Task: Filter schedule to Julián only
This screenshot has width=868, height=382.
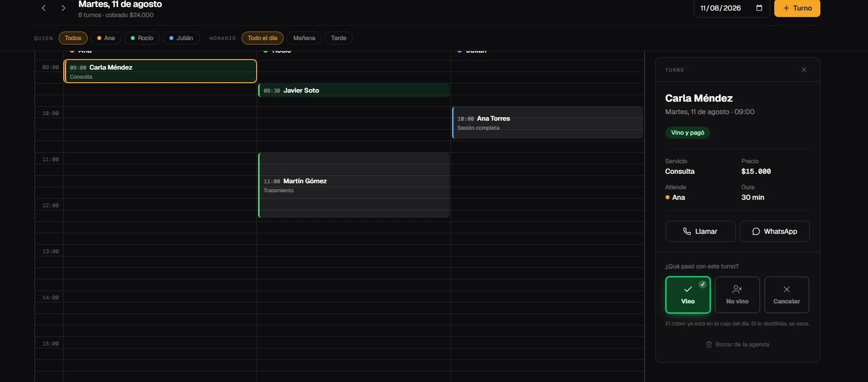Action: (181, 38)
